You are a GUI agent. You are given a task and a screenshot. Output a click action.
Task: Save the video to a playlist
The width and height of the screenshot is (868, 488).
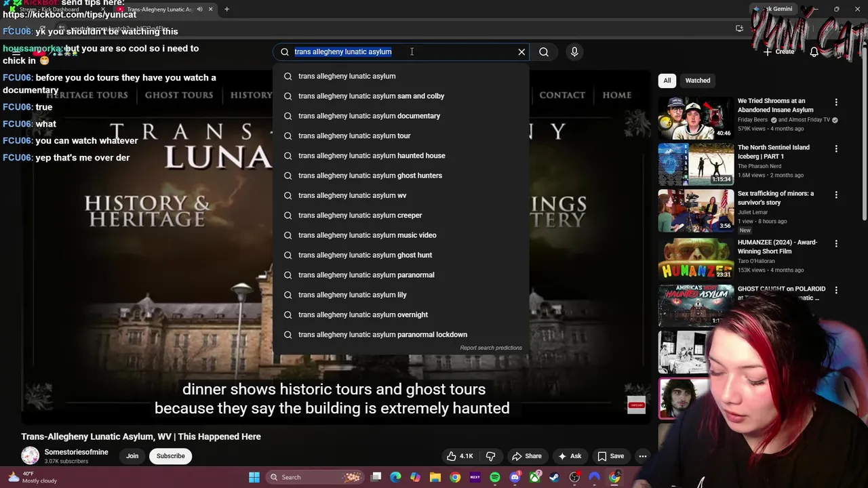point(611,456)
